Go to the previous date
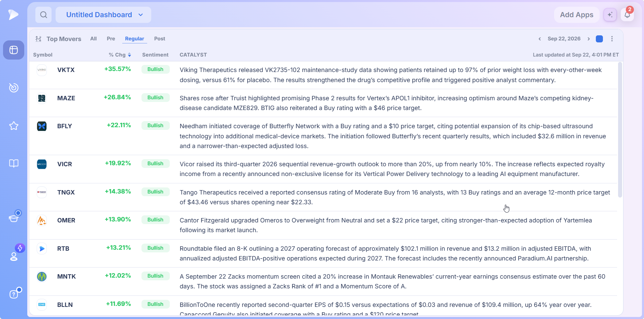This screenshot has height=319, width=644. pyautogui.click(x=540, y=39)
